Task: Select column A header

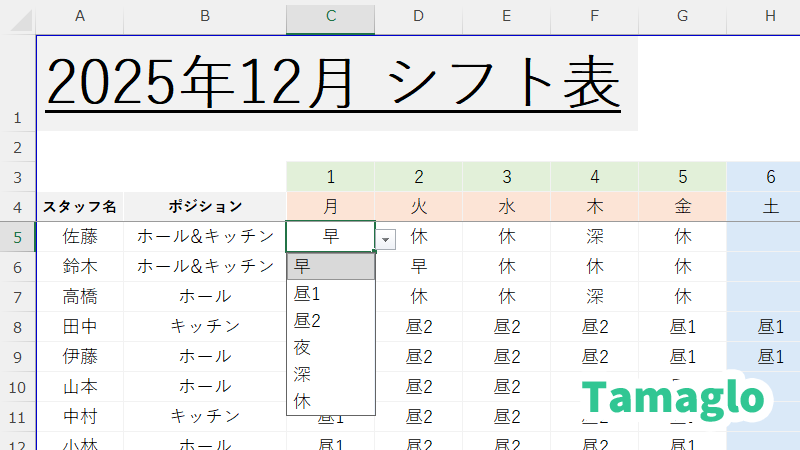Action: [x=80, y=16]
